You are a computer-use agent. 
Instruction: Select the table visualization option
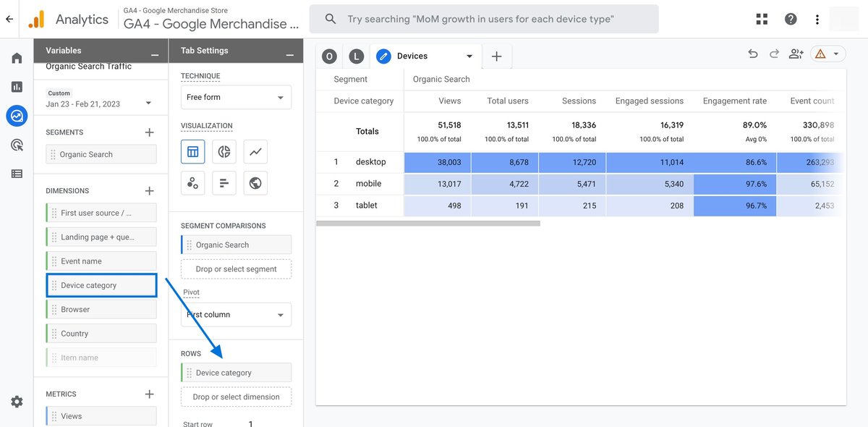pos(193,151)
